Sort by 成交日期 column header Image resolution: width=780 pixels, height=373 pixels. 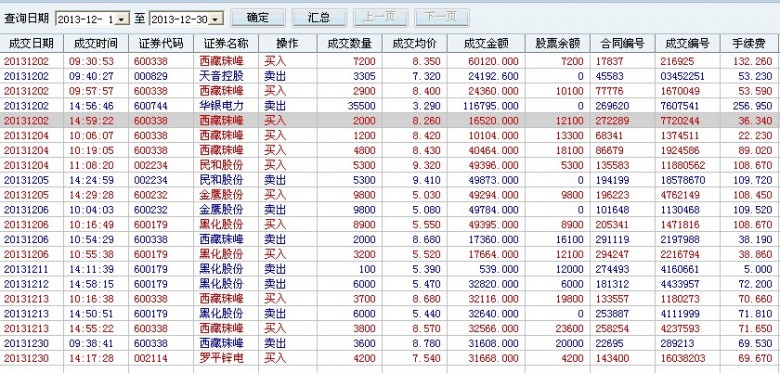31,44
